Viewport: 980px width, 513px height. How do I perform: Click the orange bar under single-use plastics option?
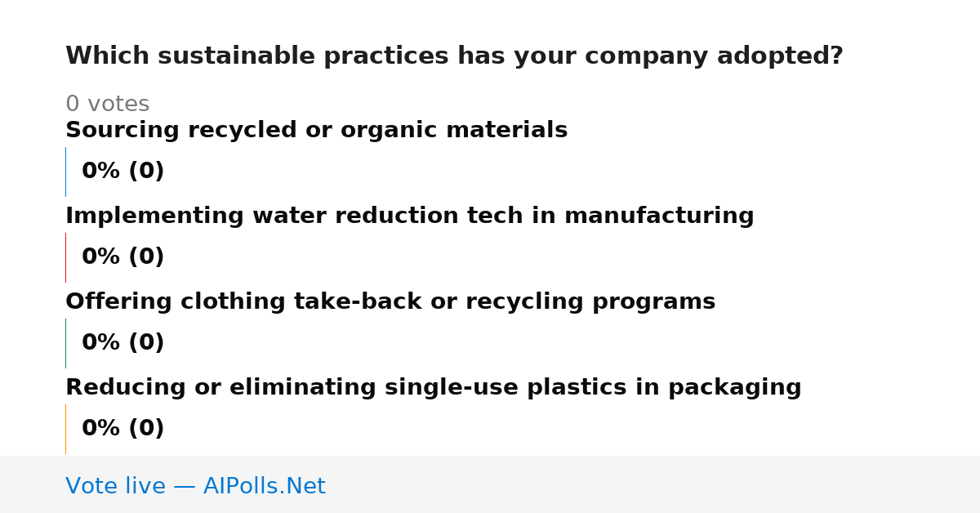[x=65, y=429]
